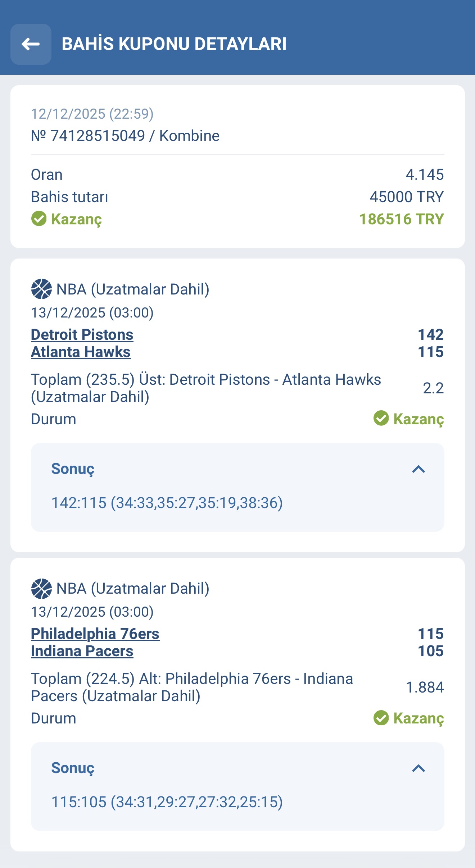The height and width of the screenshot is (868, 475).
Task: Open Philadelphia 76ers team link
Action: [95, 634]
